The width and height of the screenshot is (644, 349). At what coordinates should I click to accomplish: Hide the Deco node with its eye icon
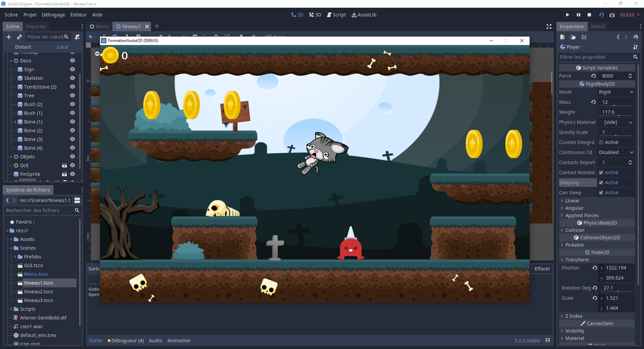72,61
